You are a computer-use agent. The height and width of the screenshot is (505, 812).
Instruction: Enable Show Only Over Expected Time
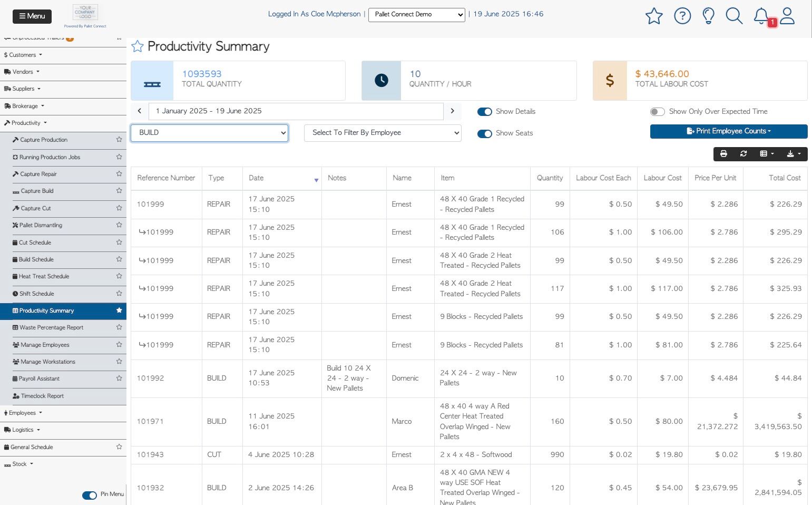(x=657, y=112)
